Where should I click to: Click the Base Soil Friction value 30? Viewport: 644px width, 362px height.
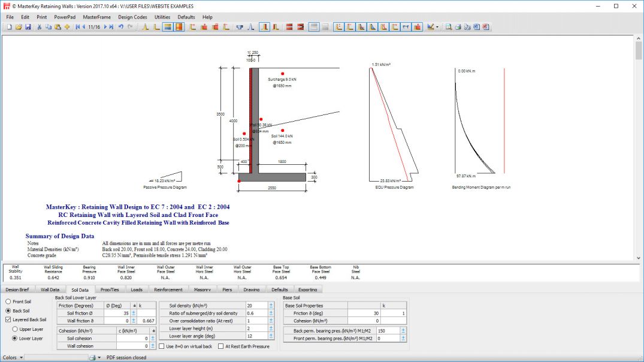364,313
